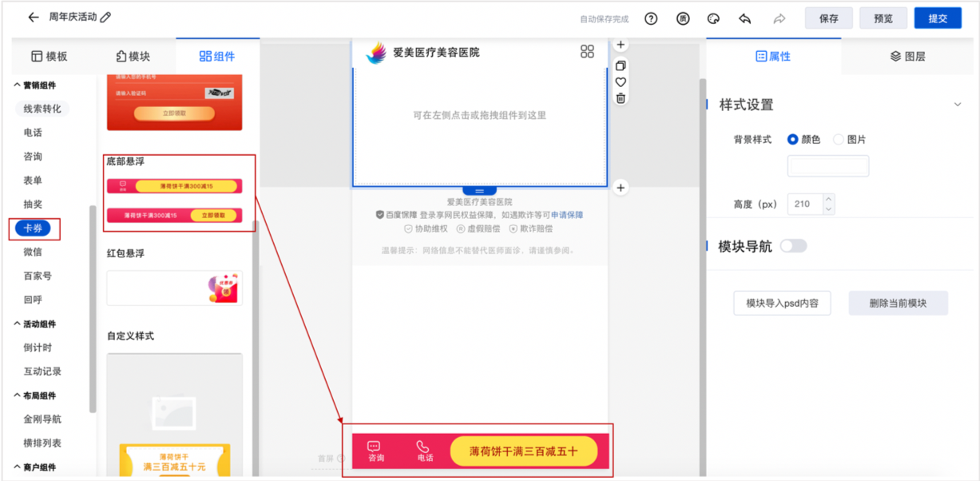Click the pencil icon to rename 周年庆活动
980x481 pixels.
point(106,18)
